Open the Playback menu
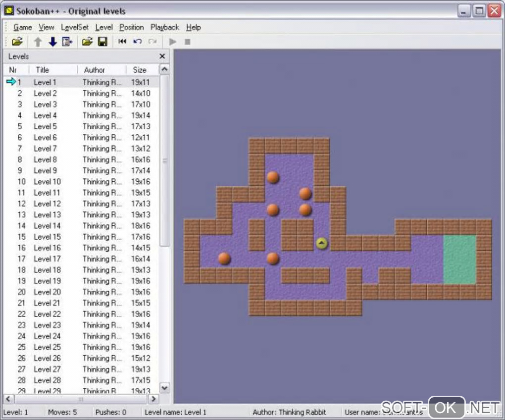This screenshot has width=505, height=420. 164,27
